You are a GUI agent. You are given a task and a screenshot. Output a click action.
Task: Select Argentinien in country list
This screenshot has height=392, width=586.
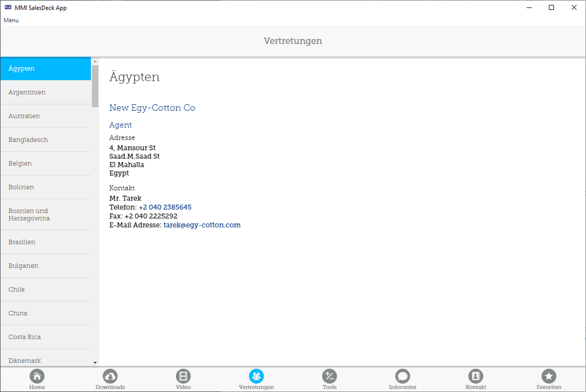27,92
